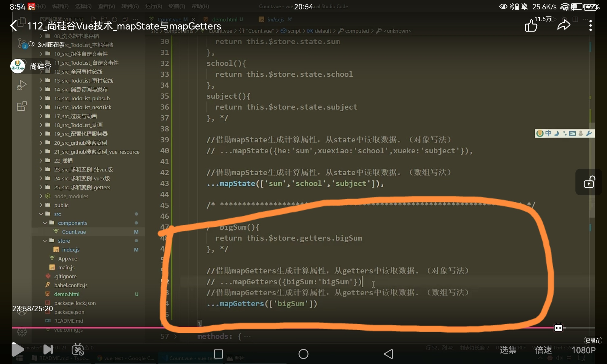Tap the back arrow beside video title
This screenshot has height=364, width=607.
[x=14, y=26]
